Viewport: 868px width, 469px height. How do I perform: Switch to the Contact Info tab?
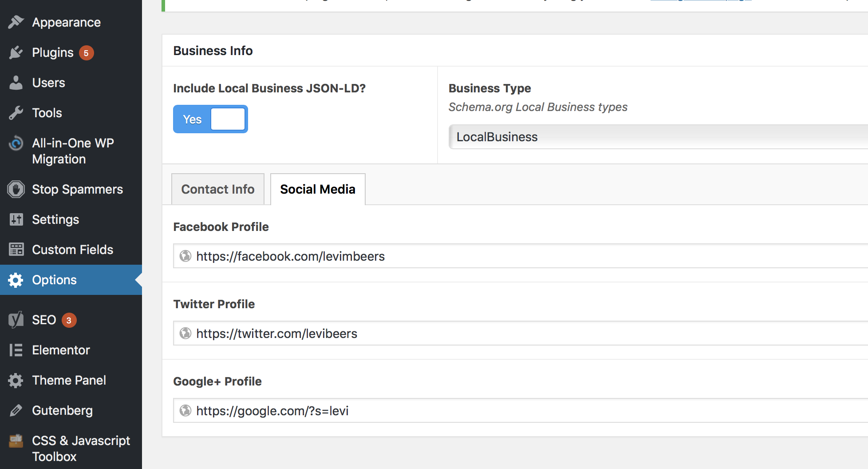coord(217,189)
